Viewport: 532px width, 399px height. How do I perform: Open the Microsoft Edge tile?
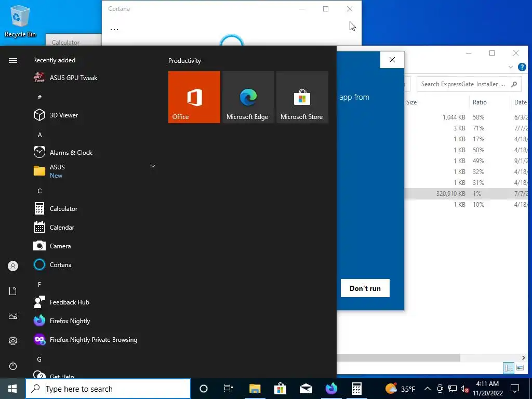[248, 97]
